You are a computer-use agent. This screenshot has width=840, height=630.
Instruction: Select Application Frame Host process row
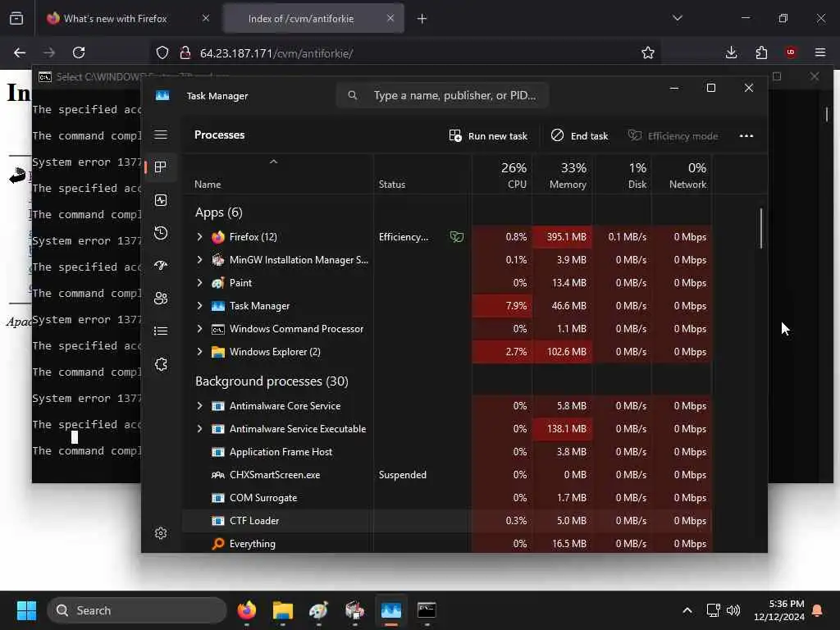(447, 452)
